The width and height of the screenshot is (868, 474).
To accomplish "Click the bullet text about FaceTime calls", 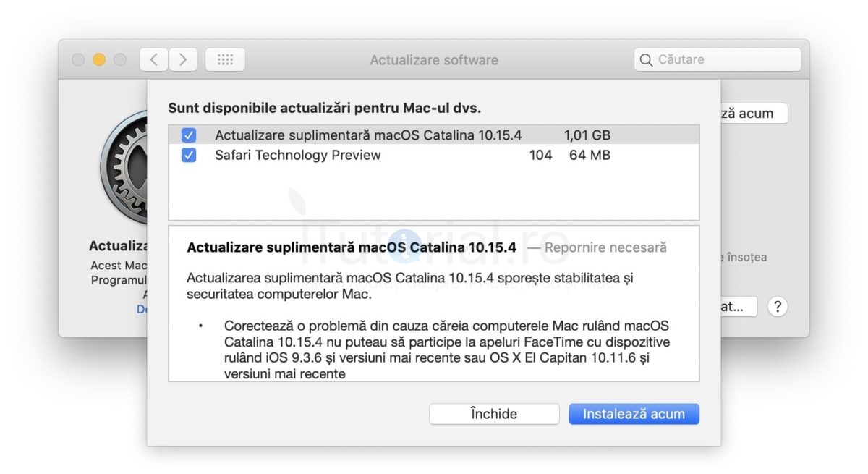I will tap(447, 350).
